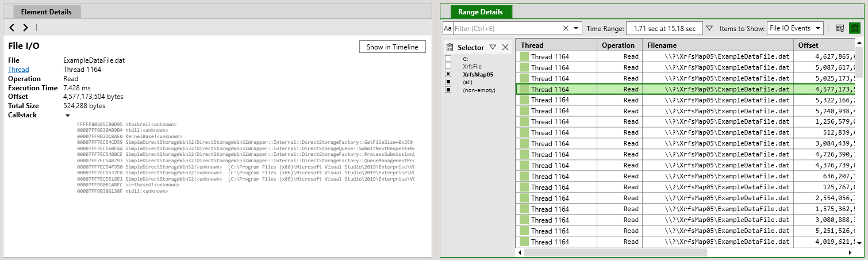
Task: Click the SubmitNextRequest callstack frame
Action: pos(245,148)
